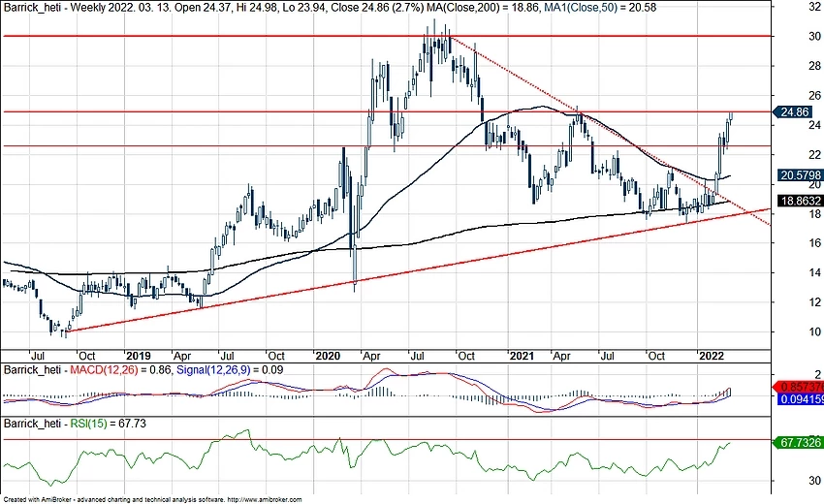Image resolution: width=824 pixels, height=504 pixels.
Task: Open the amibroker.com link in footer
Action: point(265,500)
